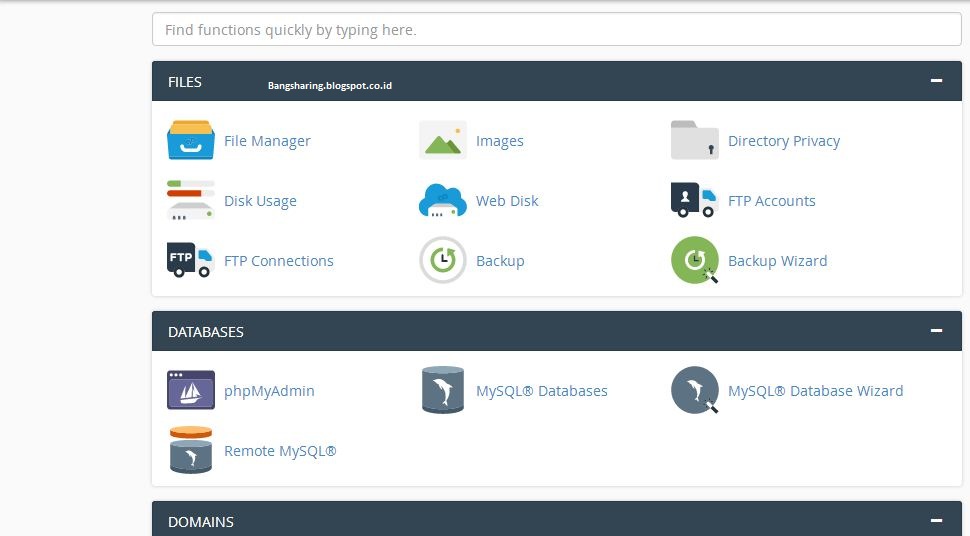Image resolution: width=970 pixels, height=536 pixels.
Task: Open the phpMyAdmin link
Action: point(269,391)
